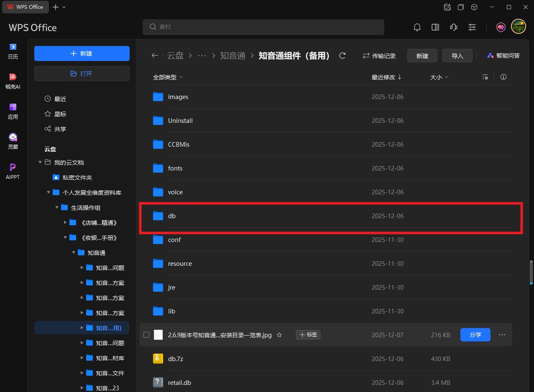Open the info details icon in header
Viewport: 534px width, 392px height.
tap(503, 77)
